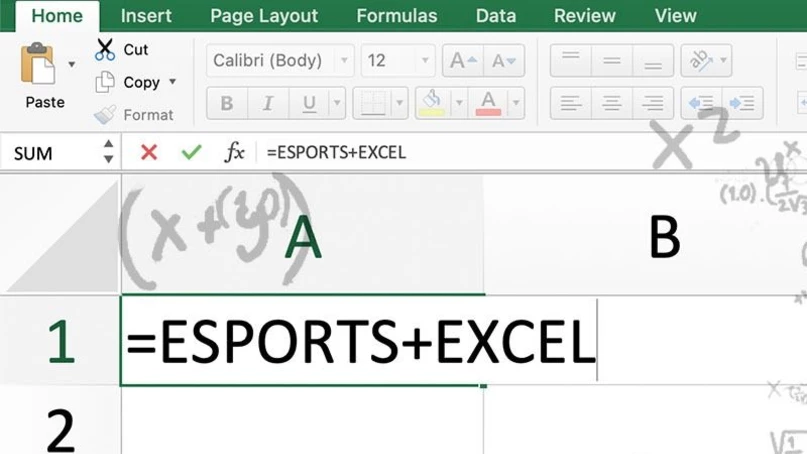This screenshot has width=807, height=454.
Task: Align text to the bottom
Action: click(653, 61)
